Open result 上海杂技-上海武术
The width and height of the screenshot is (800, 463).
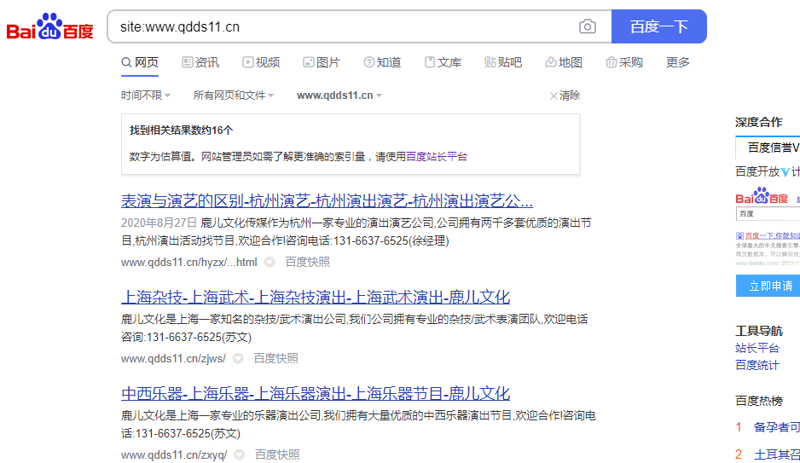315,297
